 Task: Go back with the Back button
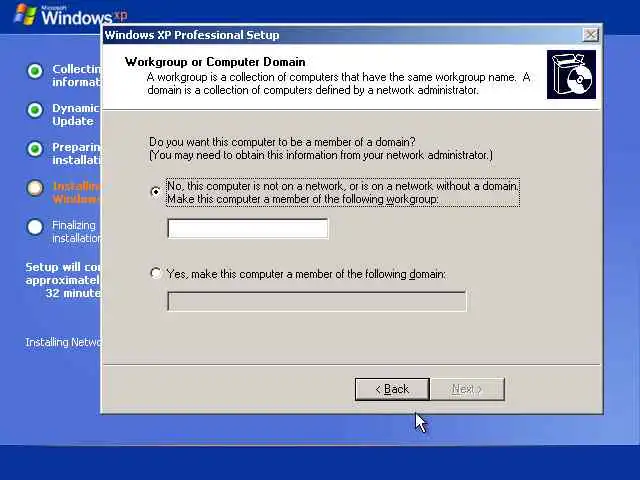click(x=392, y=389)
